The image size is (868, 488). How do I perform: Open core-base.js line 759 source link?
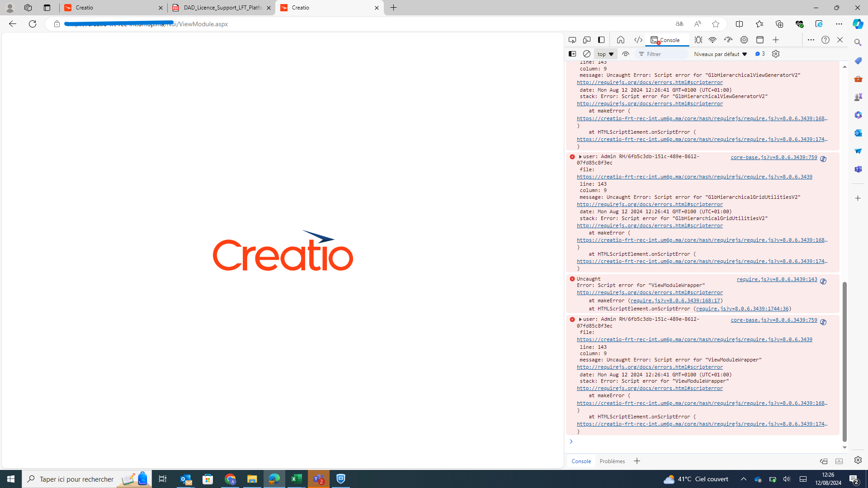click(774, 158)
